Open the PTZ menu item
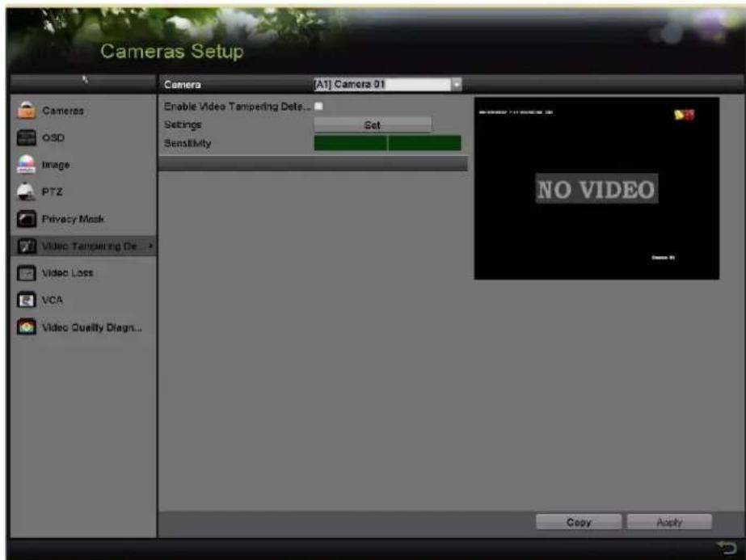 83,192
